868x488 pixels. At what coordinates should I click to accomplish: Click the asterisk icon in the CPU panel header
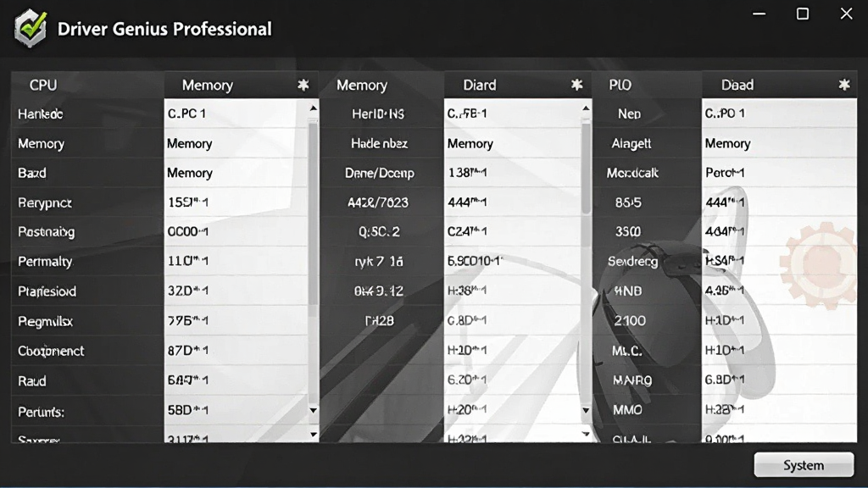coord(303,85)
